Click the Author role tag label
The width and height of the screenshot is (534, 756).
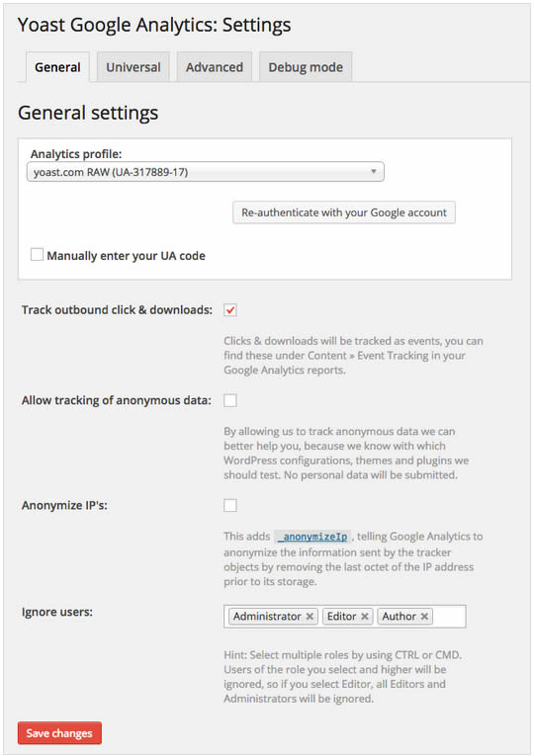point(399,617)
